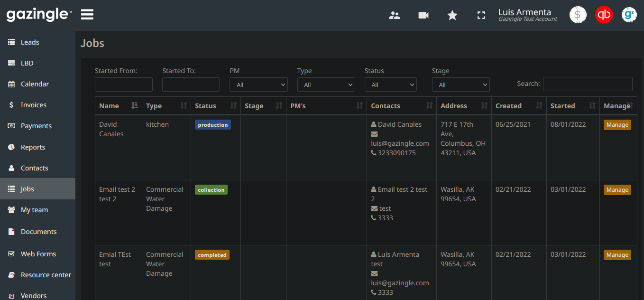Click the production status badge
The width and height of the screenshot is (644, 300).
point(212,124)
